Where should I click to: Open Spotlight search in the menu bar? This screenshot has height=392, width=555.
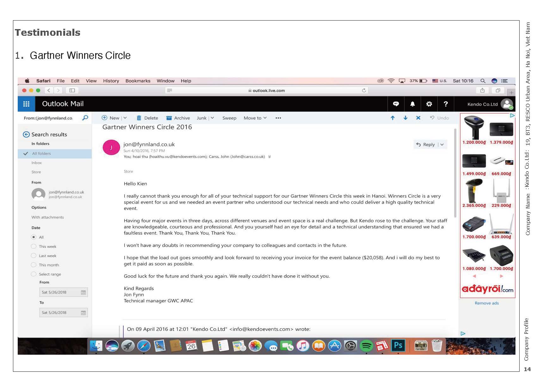tap(483, 81)
